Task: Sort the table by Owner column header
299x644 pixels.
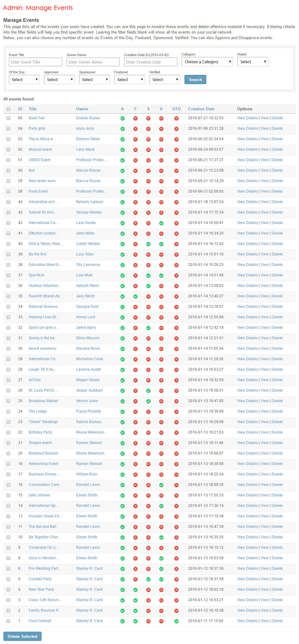Action: point(82,109)
